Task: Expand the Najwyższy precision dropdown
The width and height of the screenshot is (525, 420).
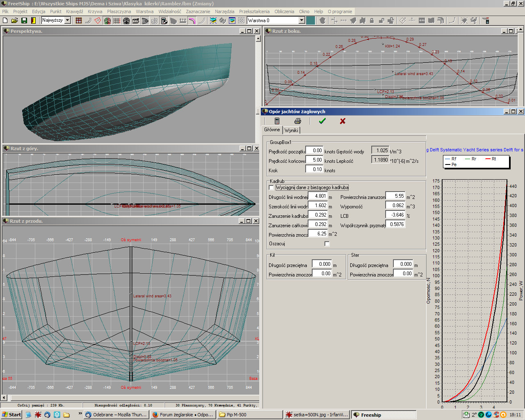Action: click(x=68, y=20)
